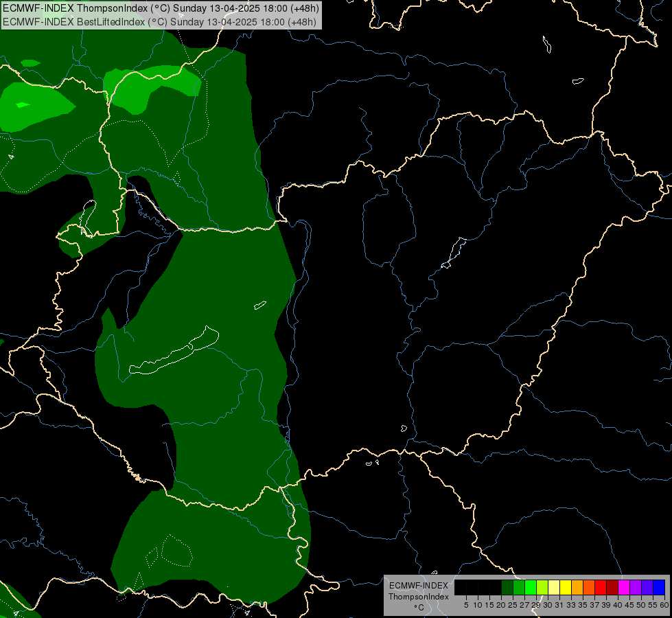Click the bright green 27-29 legend swatch
Viewport: 672px width, 618px height.
coord(531,587)
